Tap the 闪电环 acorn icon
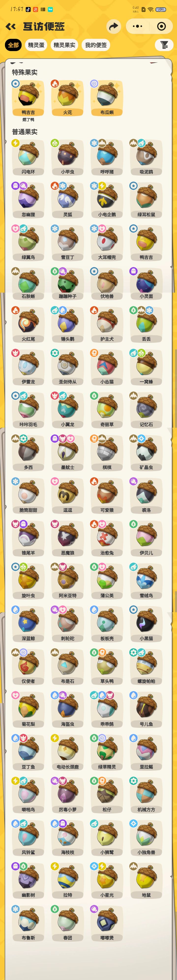 pos(28,157)
